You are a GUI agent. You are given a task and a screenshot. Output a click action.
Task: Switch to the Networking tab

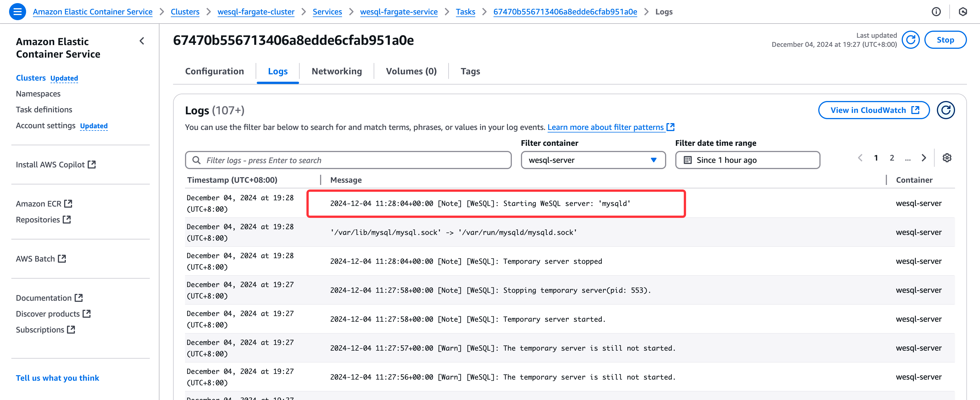click(x=337, y=71)
